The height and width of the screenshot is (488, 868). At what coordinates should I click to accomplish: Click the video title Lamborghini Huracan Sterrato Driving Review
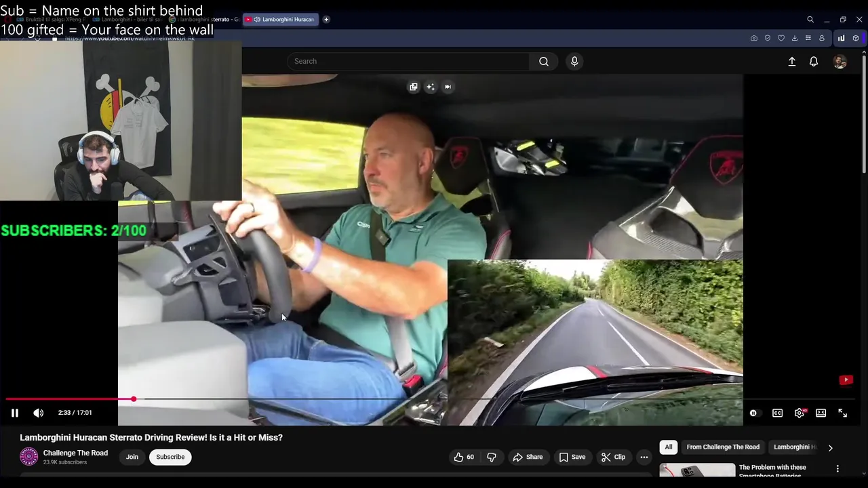pos(151,438)
